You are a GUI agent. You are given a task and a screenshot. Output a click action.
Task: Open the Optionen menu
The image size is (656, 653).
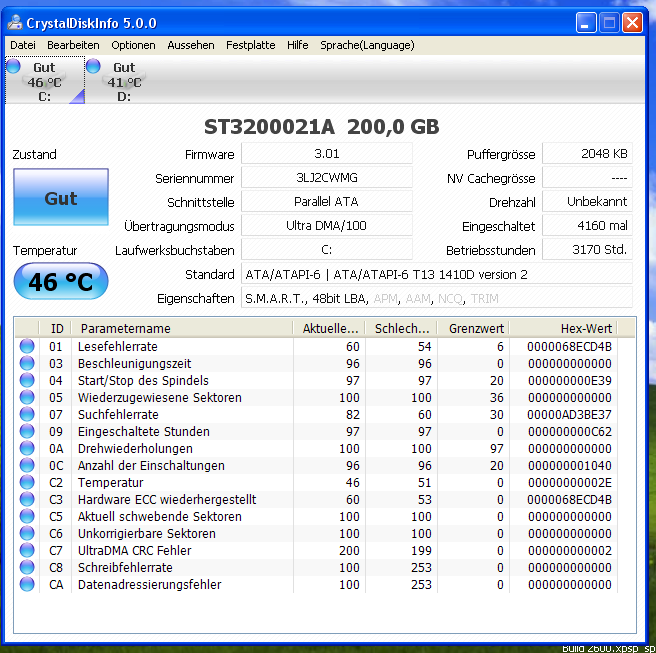pos(133,45)
